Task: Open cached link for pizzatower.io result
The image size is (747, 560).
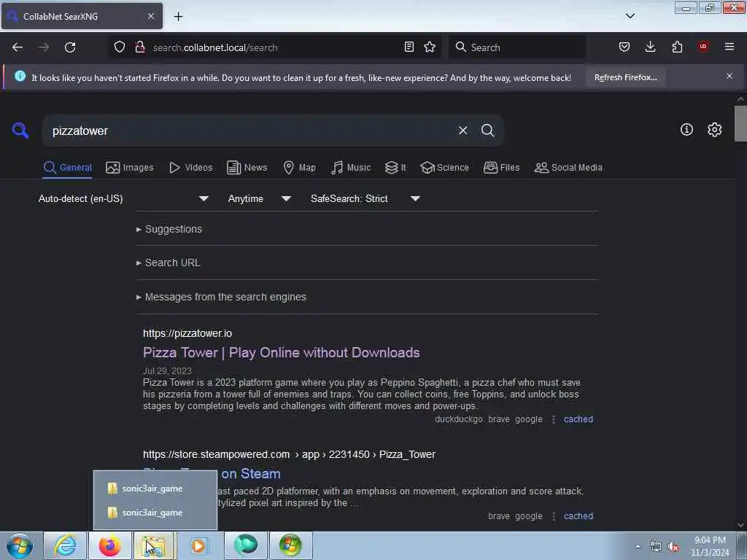Action: click(578, 419)
